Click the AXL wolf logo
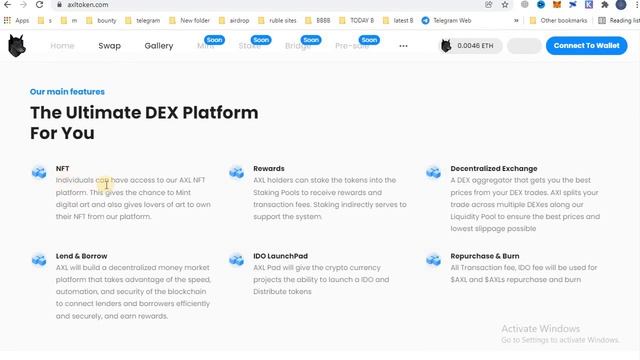640x360 pixels. pyautogui.click(x=17, y=45)
